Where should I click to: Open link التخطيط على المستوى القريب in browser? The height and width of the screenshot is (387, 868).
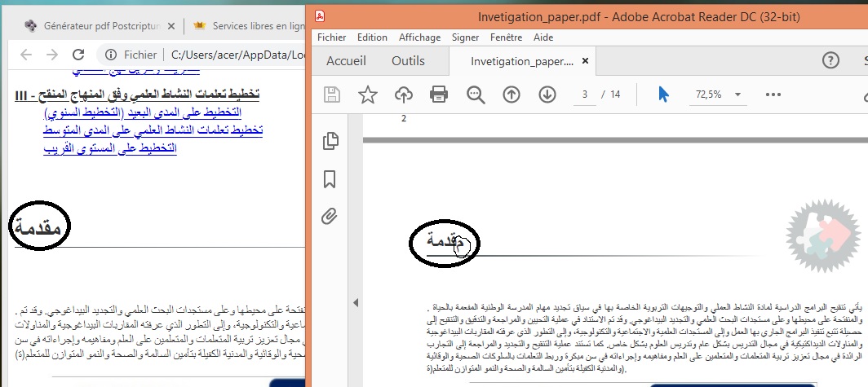[x=109, y=148]
